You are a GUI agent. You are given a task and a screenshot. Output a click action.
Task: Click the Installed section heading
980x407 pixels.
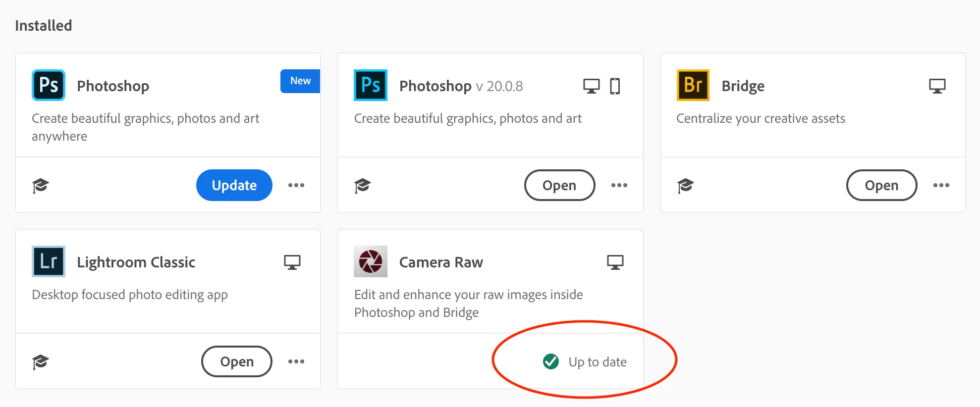click(x=44, y=25)
